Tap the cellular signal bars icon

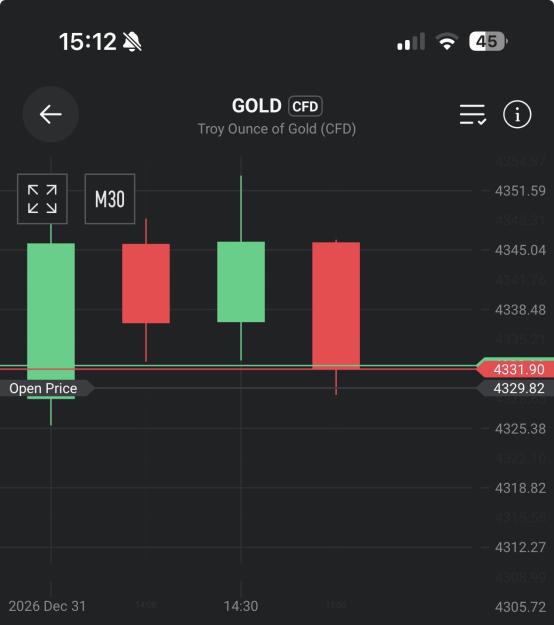[x=411, y=42]
